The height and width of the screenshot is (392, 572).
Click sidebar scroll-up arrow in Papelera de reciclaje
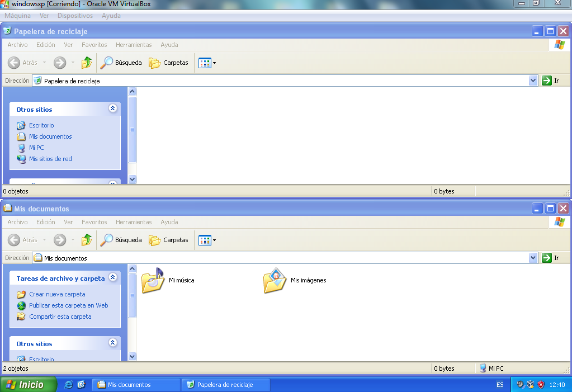pos(133,91)
